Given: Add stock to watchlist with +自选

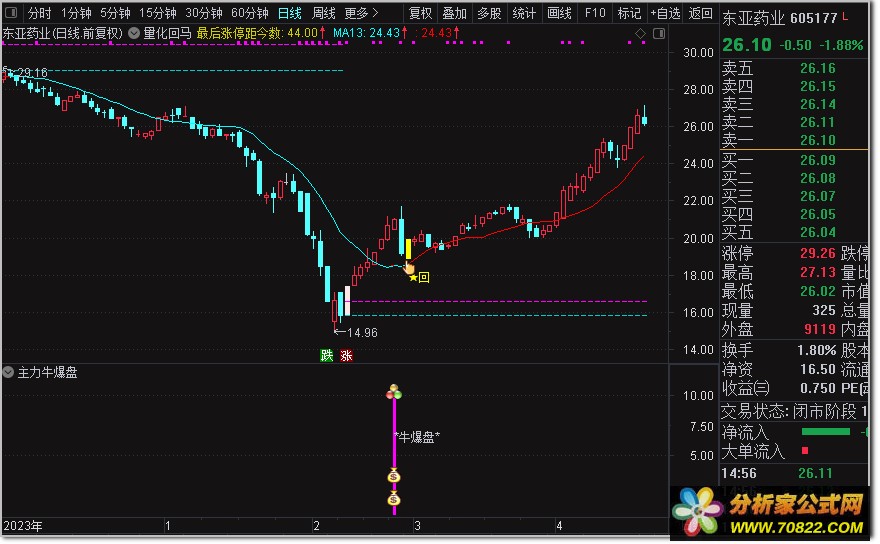Looking at the screenshot, I should [666, 13].
